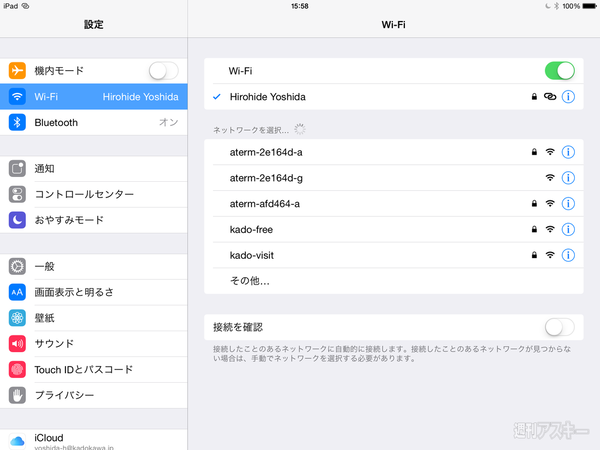Tap the Do Not Disturb moon icon
The width and height of the screenshot is (600, 450).
point(17,220)
